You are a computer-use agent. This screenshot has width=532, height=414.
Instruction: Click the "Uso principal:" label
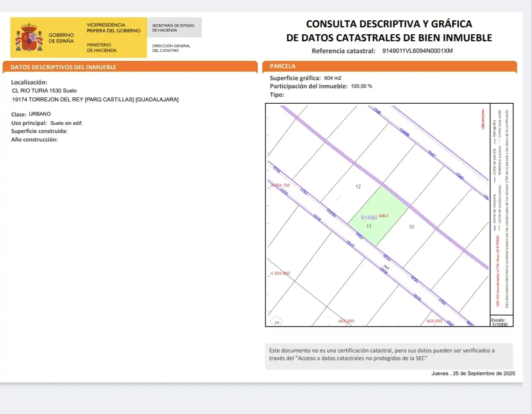pyautogui.click(x=29, y=123)
